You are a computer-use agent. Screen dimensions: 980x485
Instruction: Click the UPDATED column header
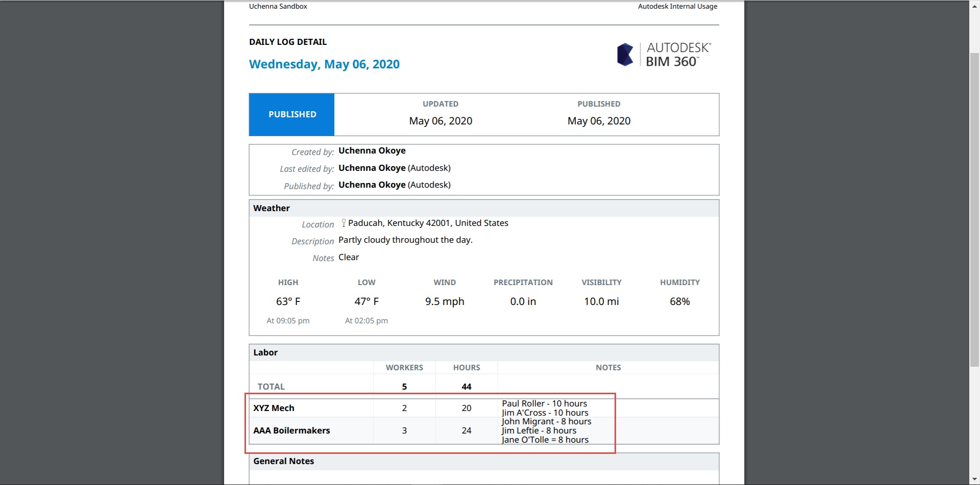click(x=440, y=104)
